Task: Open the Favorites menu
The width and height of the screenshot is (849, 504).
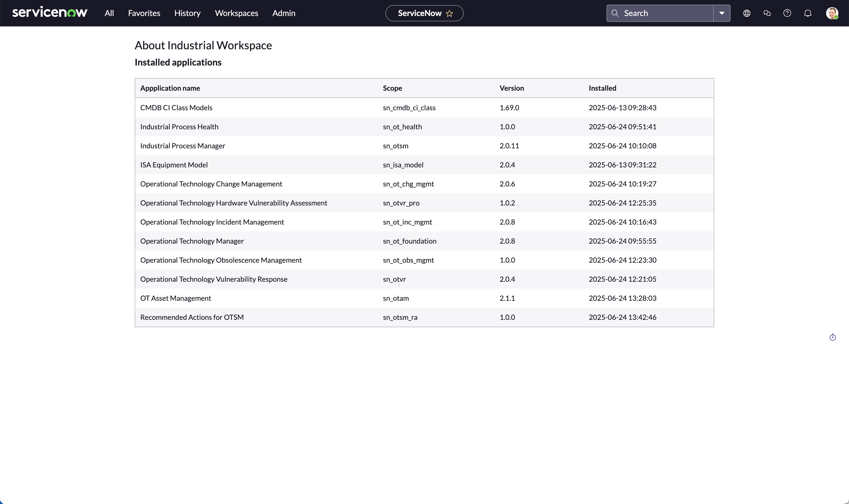Action: (144, 13)
